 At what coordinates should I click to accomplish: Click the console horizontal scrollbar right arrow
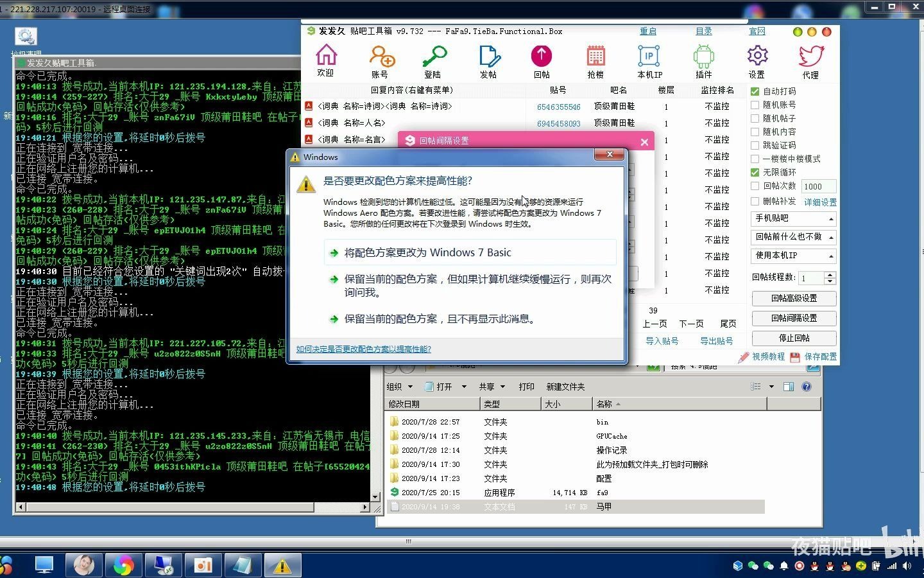pyautogui.click(x=365, y=507)
